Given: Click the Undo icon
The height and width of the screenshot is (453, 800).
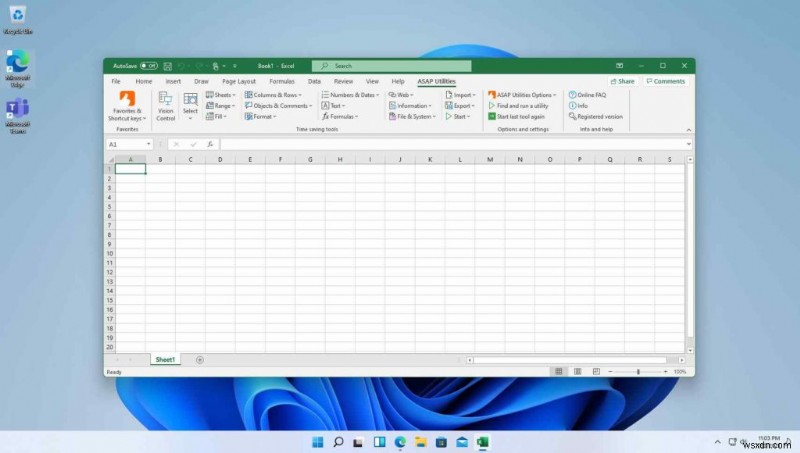Looking at the screenshot, I should [181, 66].
